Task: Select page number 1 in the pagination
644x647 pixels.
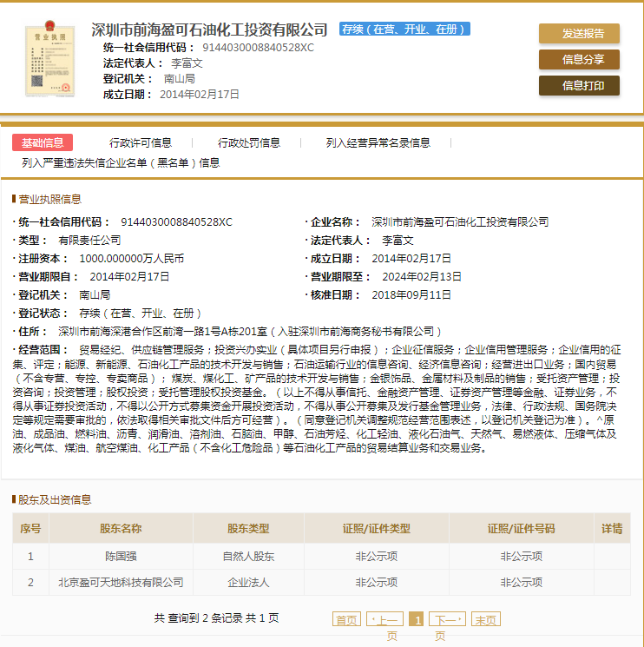Action: click(x=417, y=619)
